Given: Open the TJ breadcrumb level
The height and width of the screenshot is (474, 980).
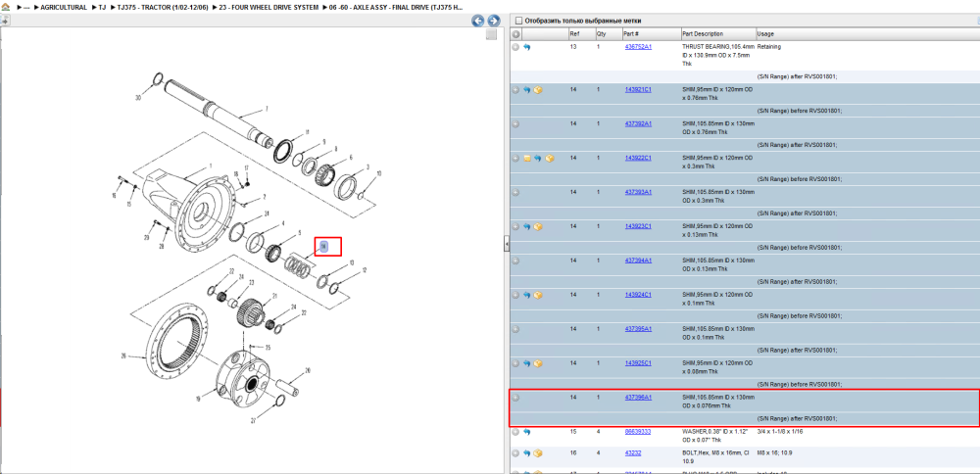Looking at the screenshot, I should coord(102,8).
